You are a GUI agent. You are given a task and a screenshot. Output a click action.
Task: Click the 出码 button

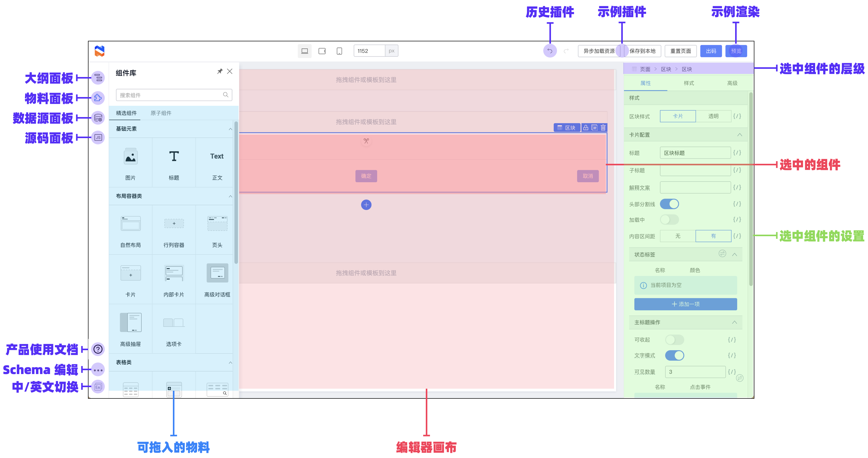pos(711,51)
